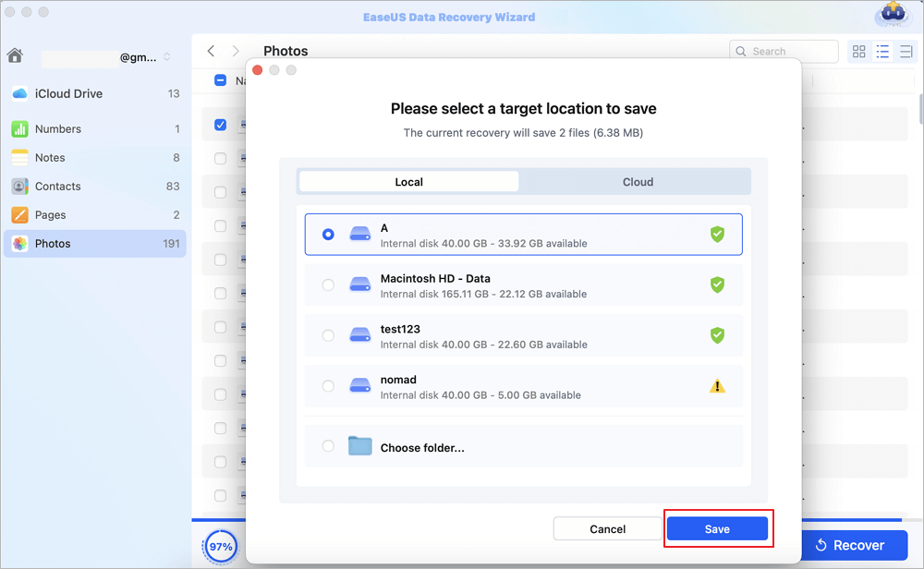Click the search magnifier icon
The height and width of the screenshot is (569, 924).
[741, 51]
